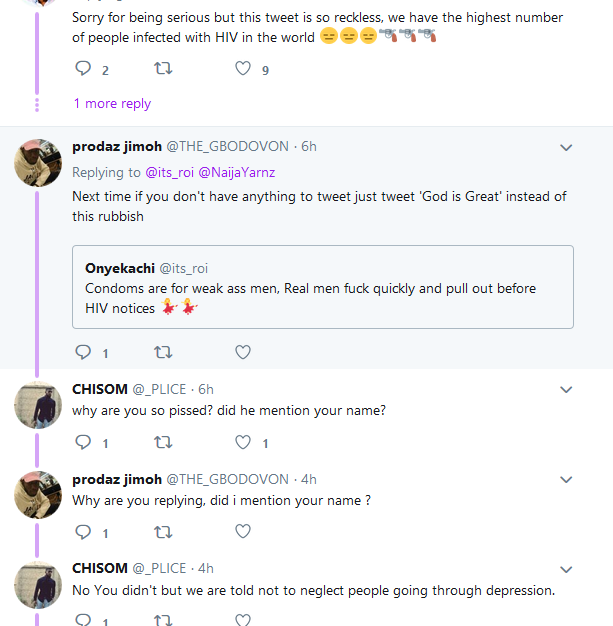This screenshot has width=613, height=626.
Task: Like CHISOM's 'why are you so pissed' tweet
Action: pyautogui.click(x=243, y=442)
